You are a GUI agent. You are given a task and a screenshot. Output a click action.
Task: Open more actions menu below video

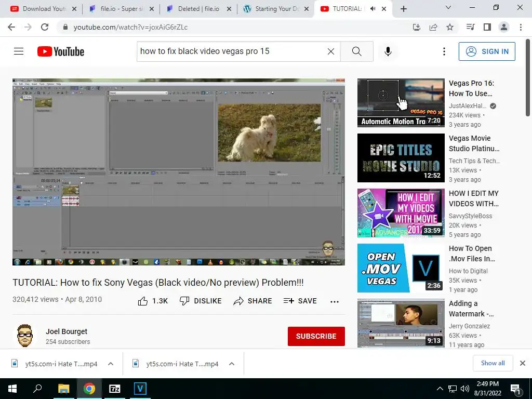pos(335,301)
